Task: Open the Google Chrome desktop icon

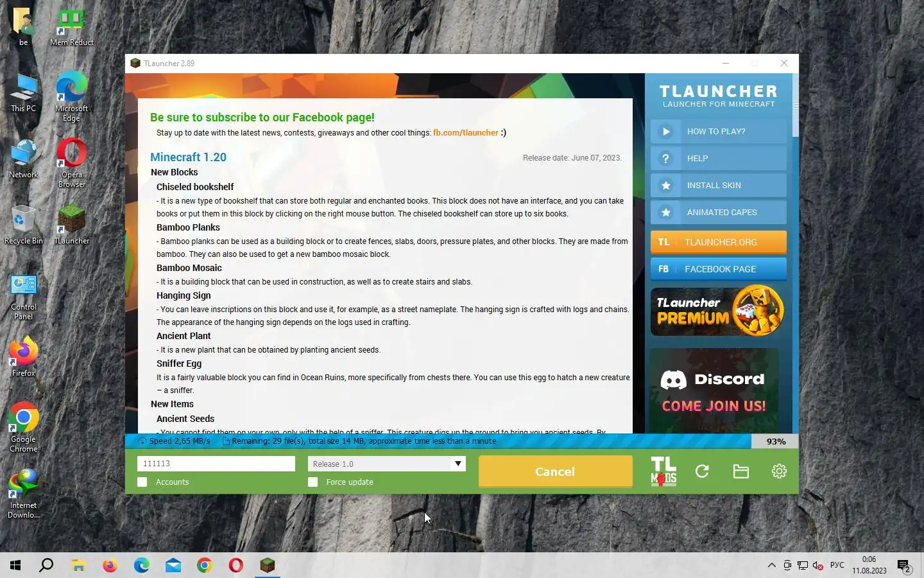Action: click(x=23, y=428)
